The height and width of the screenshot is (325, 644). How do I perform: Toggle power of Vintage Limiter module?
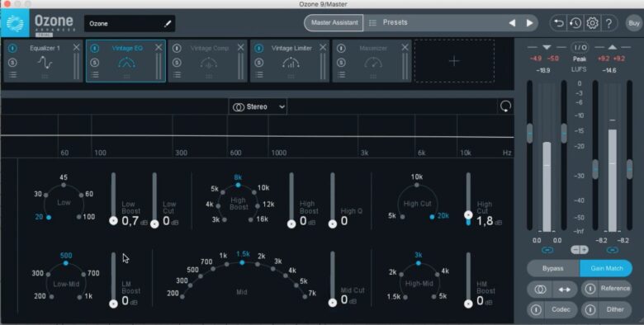pyautogui.click(x=259, y=49)
